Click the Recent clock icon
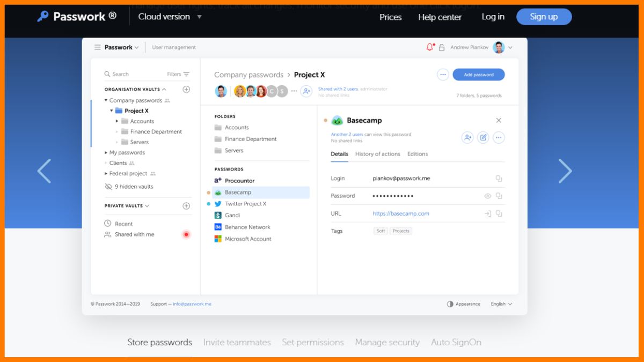This screenshot has height=362, width=644. pos(108,224)
